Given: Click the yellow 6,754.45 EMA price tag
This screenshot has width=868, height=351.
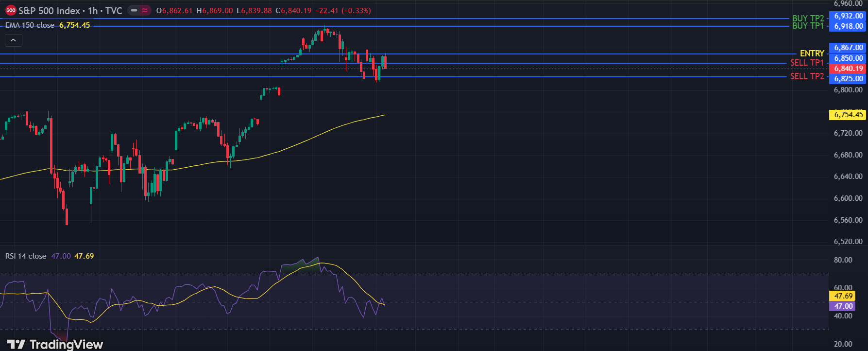Looking at the screenshot, I should pyautogui.click(x=848, y=115).
